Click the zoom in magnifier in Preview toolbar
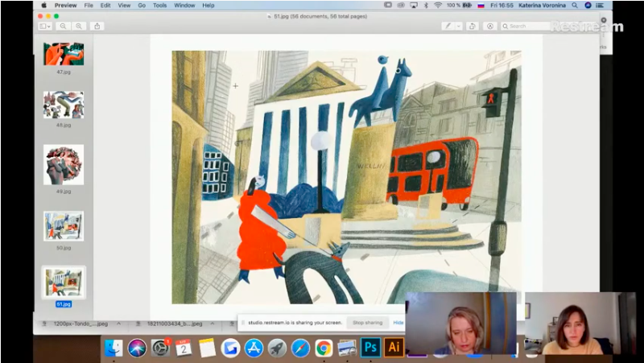644x363 pixels. [x=78, y=26]
